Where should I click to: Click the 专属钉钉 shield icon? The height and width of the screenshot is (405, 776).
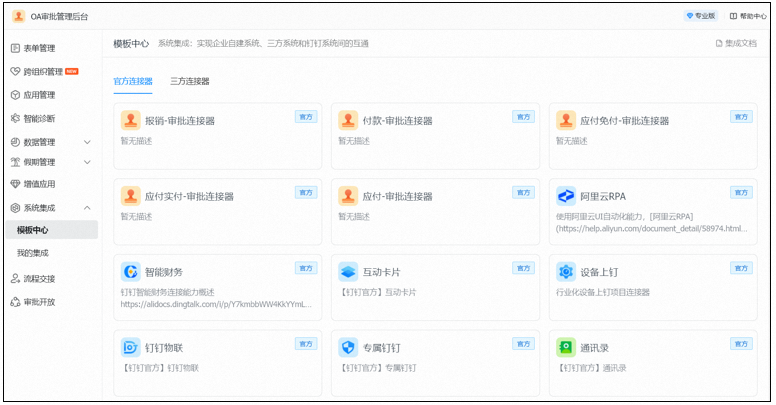tap(348, 348)
